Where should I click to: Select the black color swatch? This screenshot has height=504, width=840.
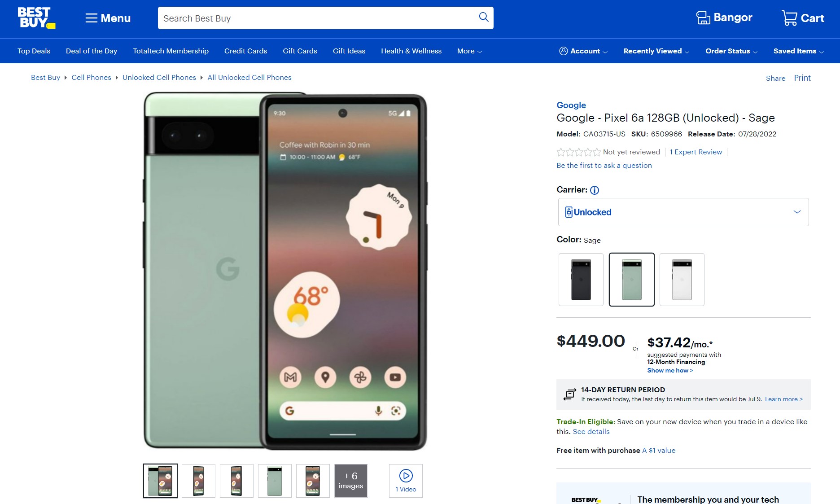click(581, 280)
